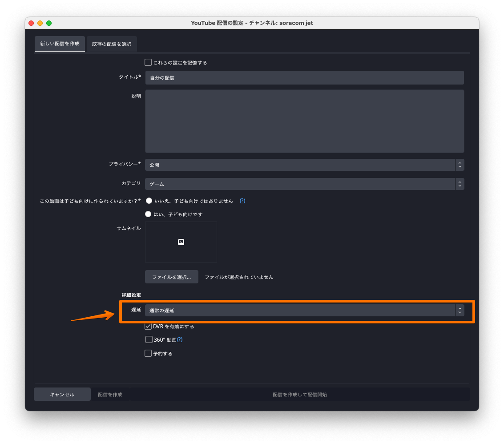Click the thumbnail image placeholder icon
504x444 pixels.
click(181, 242)
